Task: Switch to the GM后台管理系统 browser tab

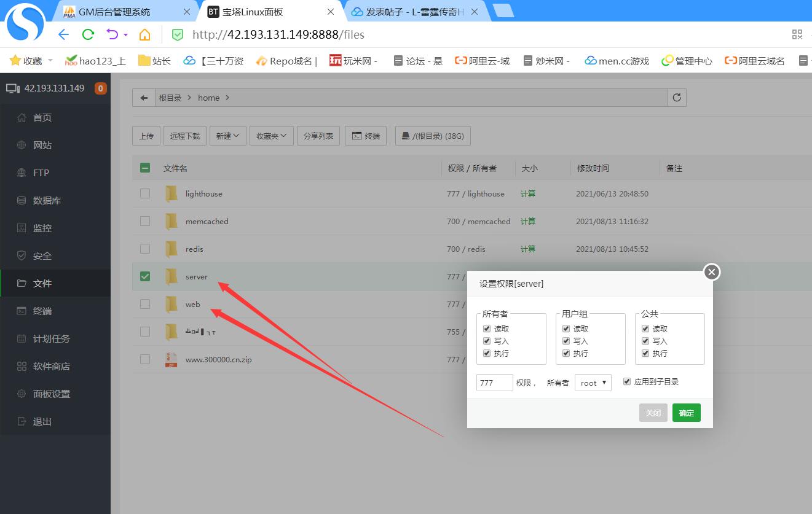Action: [x=114, y=12]
